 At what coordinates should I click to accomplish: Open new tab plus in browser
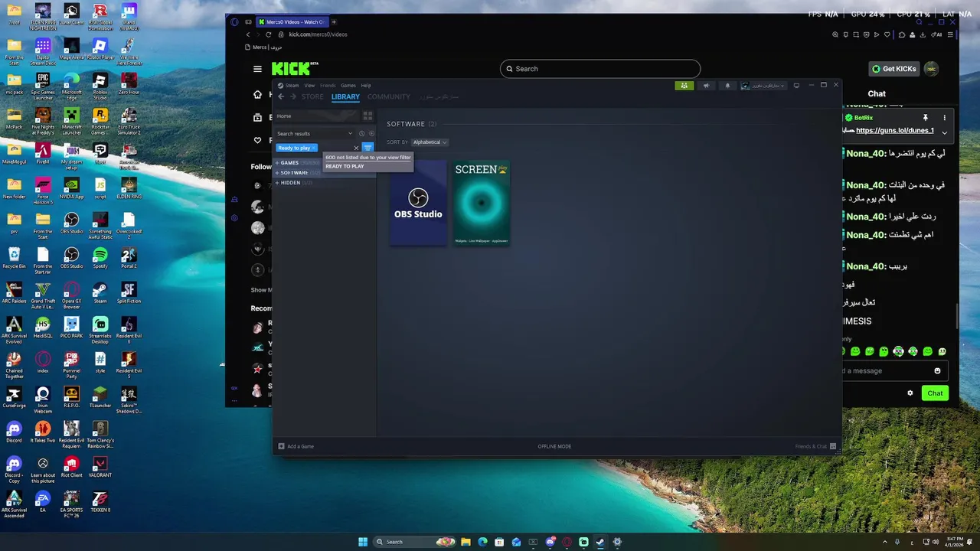[x=334, y=22]
